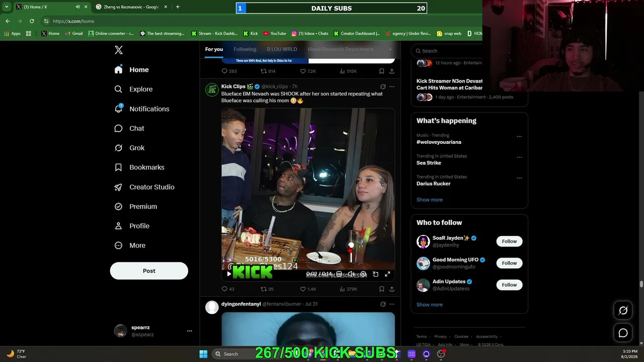Share the Kick Clips post
The image size is (644, 362).
tap(392, 289)
